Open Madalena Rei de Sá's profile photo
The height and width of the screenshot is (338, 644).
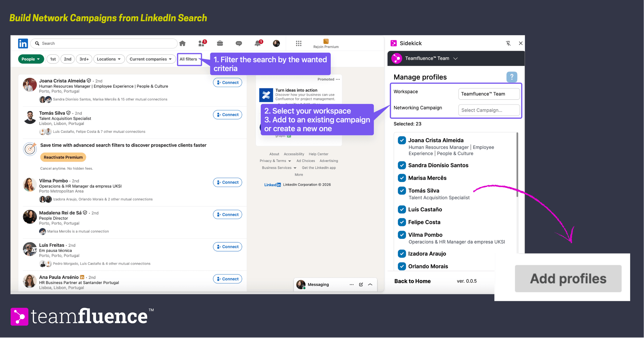point(30,217)
